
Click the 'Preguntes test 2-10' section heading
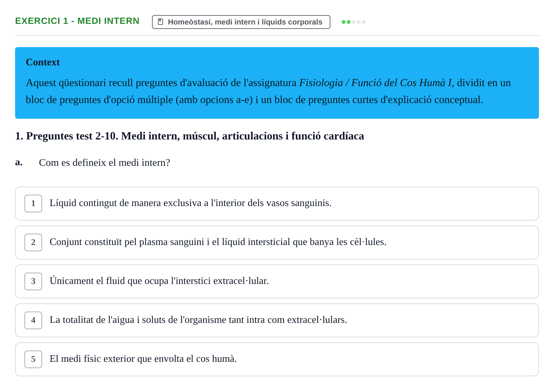(x=190, y=136)
